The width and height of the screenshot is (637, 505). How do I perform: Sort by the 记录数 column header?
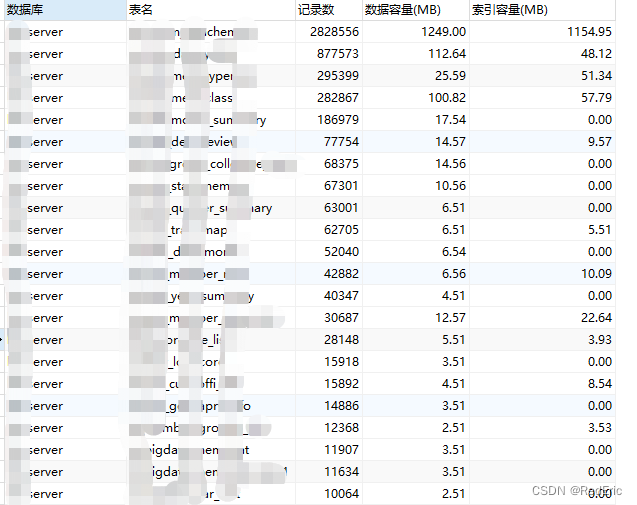coord(329,10)
